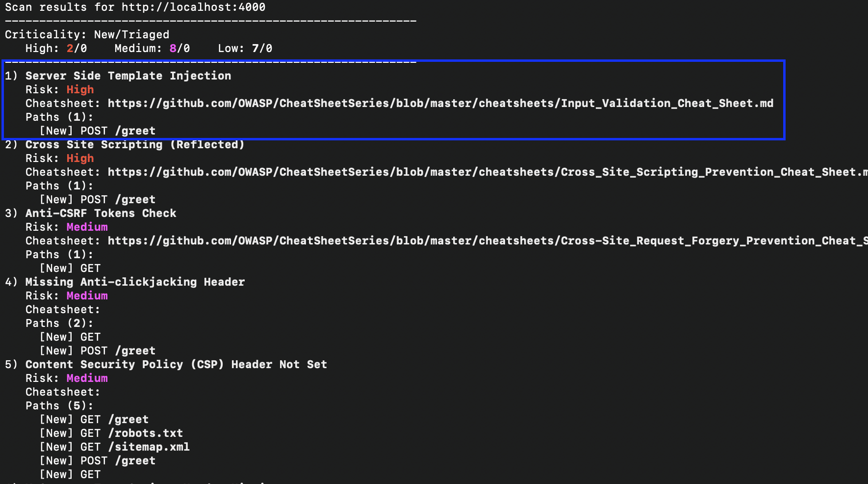Open the Input Validation cheatsheet URL
This screenshot has height=484, width=868.
[x=440, y=103]
